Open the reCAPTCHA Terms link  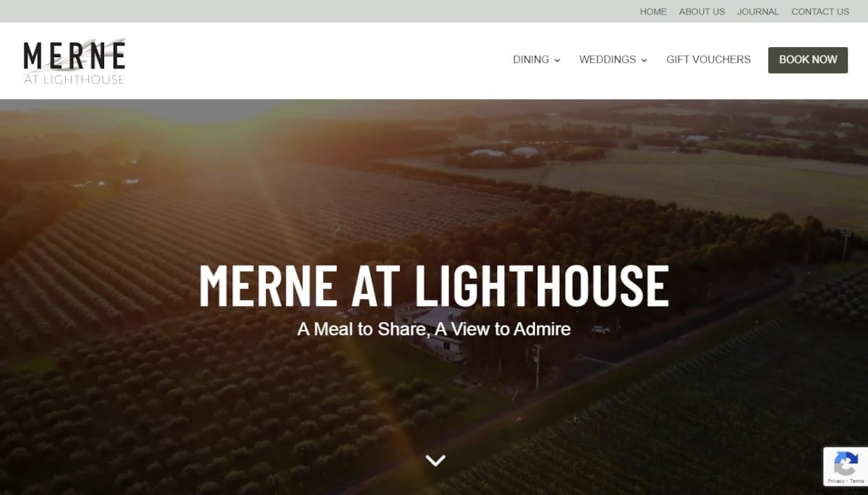(x=856, y=481)
